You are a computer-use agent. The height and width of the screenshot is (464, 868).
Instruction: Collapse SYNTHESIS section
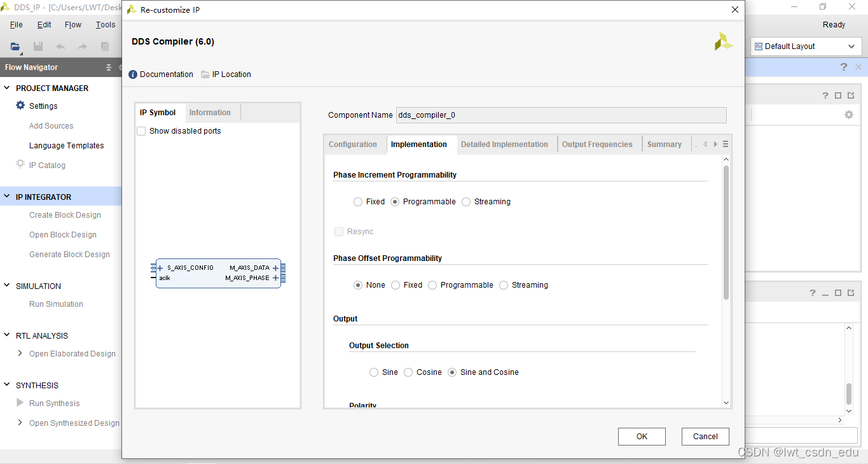(7, 385)
